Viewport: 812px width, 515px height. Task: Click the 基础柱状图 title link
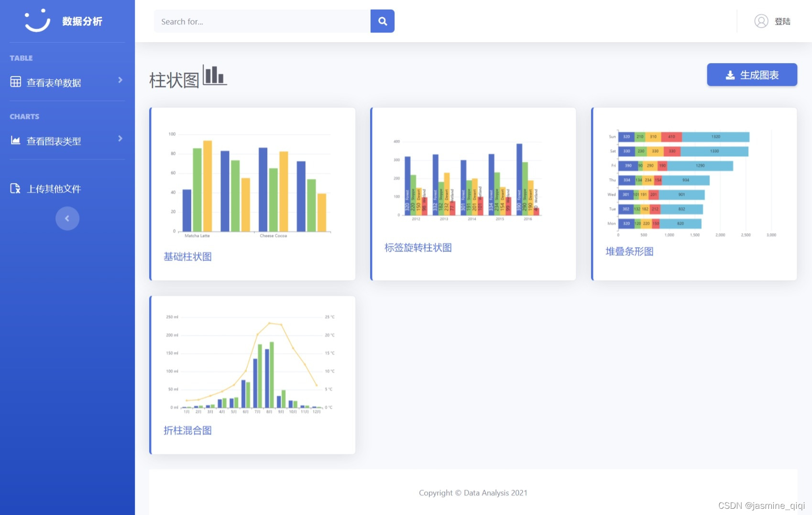point(187,257)
